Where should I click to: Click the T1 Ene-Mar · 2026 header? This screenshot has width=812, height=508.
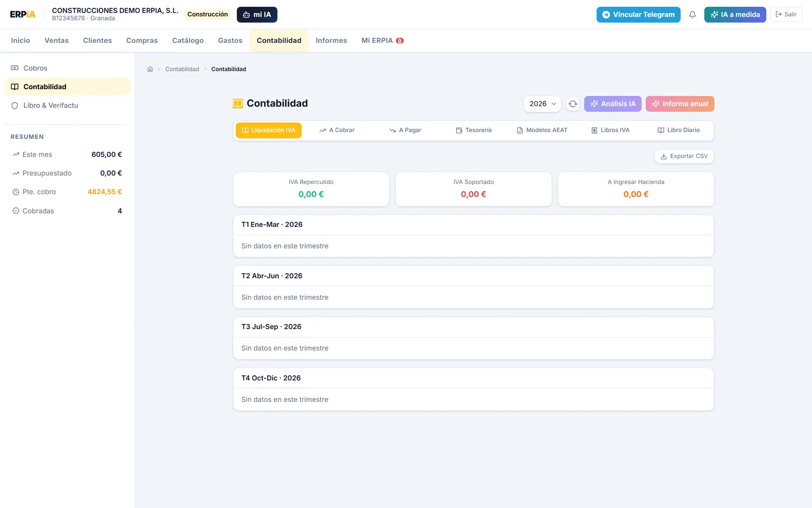pos(474,225)
